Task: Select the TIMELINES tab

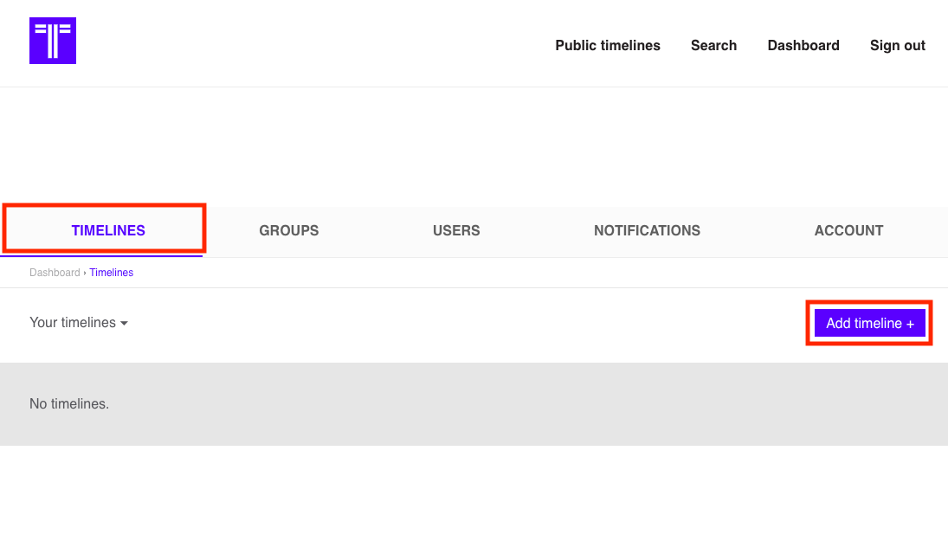Action: point(108,231)
